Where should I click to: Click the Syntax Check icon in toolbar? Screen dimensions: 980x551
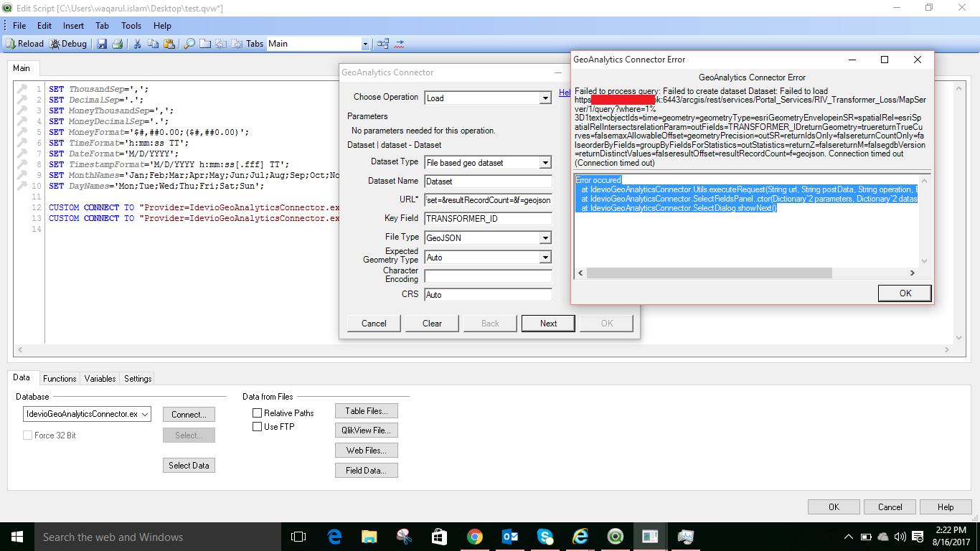pyautogui.click(x=400, y=44)
